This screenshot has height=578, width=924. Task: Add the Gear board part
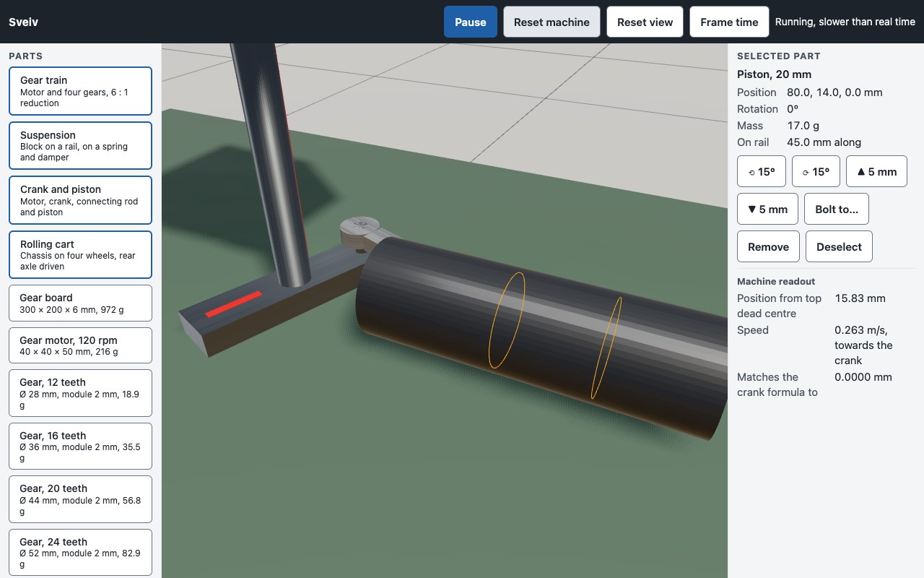pyautogui.click(x=80, y=303)
